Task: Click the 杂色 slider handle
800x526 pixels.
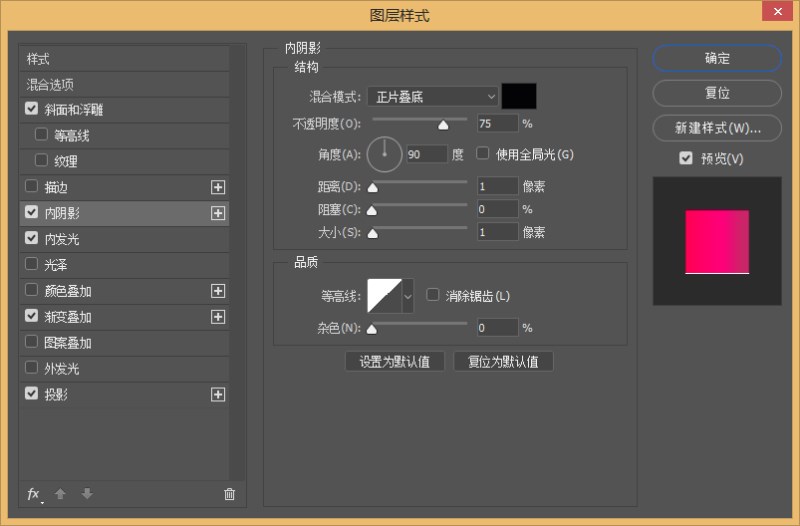Action: pyautogui.click(x=372, y=329)
